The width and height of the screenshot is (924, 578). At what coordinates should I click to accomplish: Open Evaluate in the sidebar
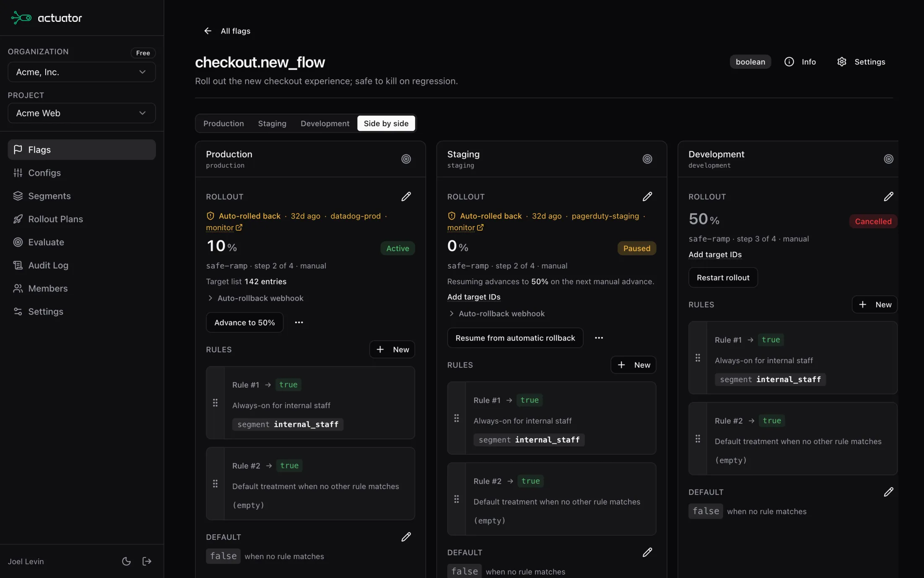click(82, 242)
